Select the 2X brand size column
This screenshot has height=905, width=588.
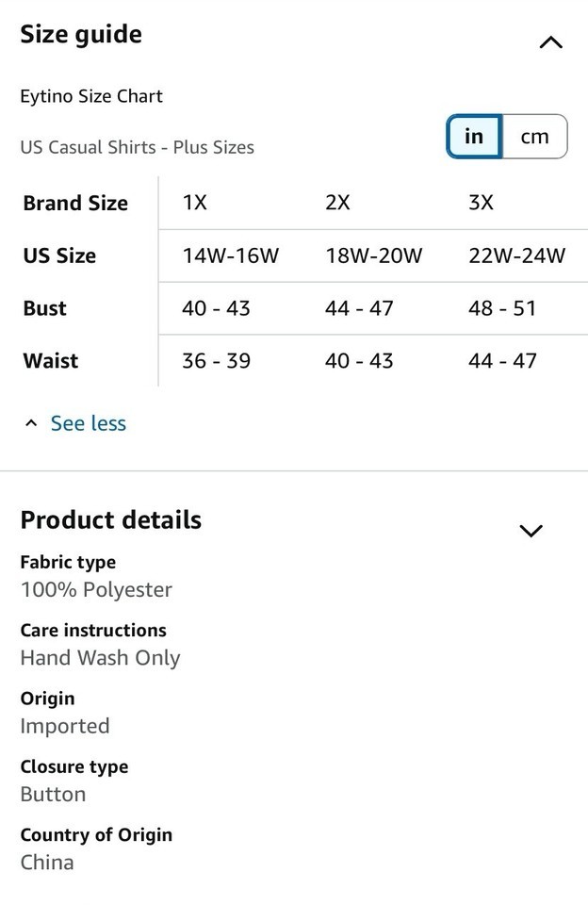click(337, 203)
